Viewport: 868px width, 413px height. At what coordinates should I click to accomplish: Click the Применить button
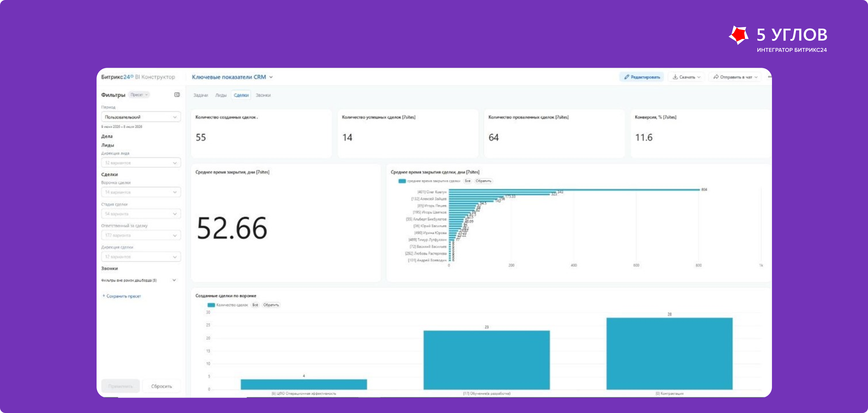120,386
